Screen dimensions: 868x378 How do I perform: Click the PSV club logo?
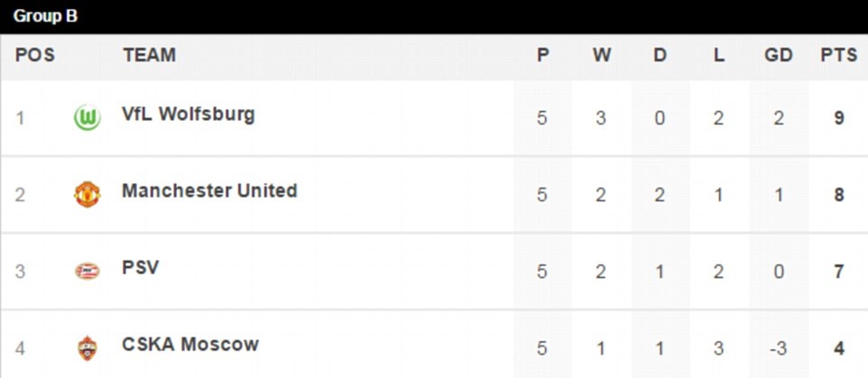[x=88, y=271]
